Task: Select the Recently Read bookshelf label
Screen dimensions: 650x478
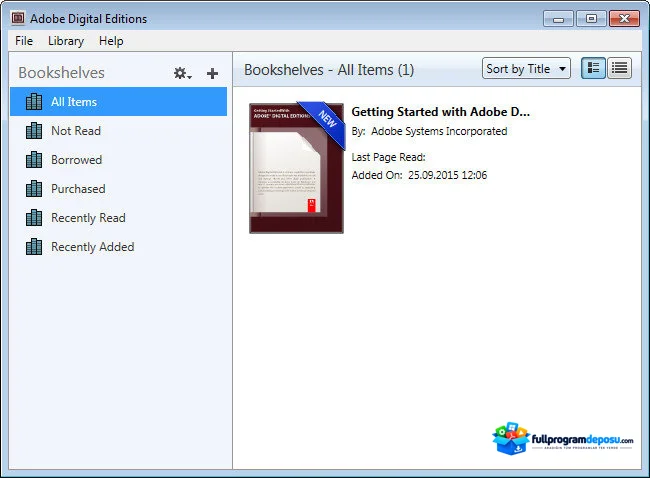Action: pos(88,218)
